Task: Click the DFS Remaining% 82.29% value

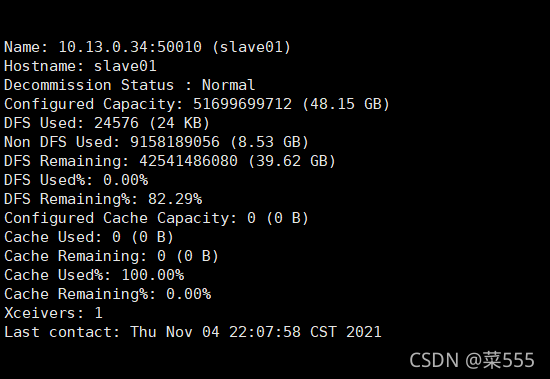Action: pyautogui.click(x=175, y=199)
